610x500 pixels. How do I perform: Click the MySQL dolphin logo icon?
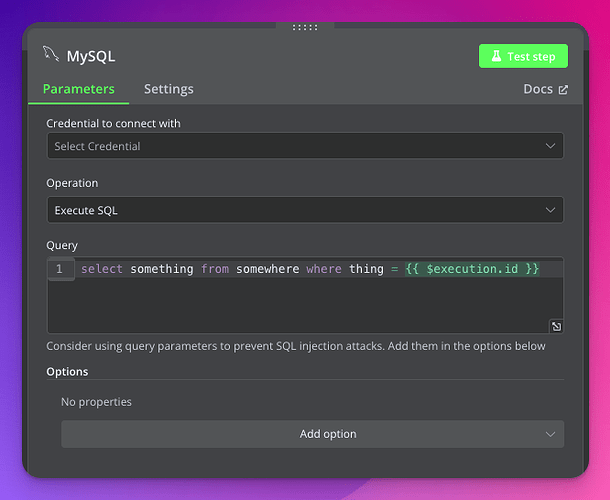click(x=51, y=54)
